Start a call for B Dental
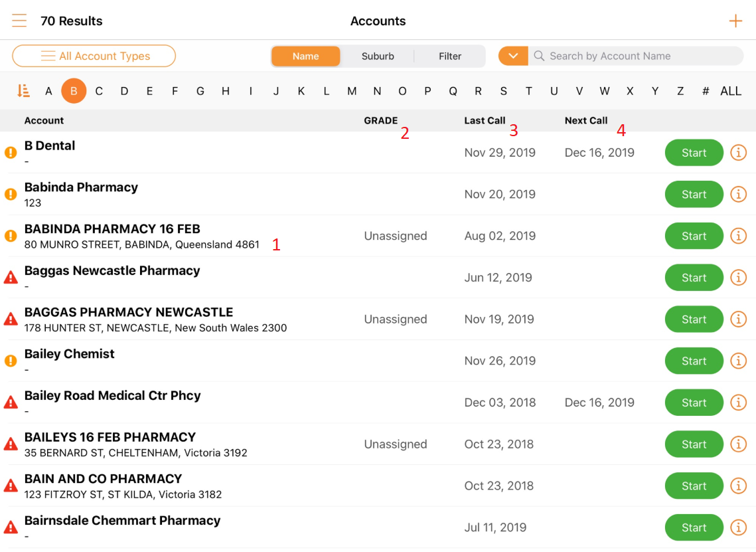 [694, 153]
